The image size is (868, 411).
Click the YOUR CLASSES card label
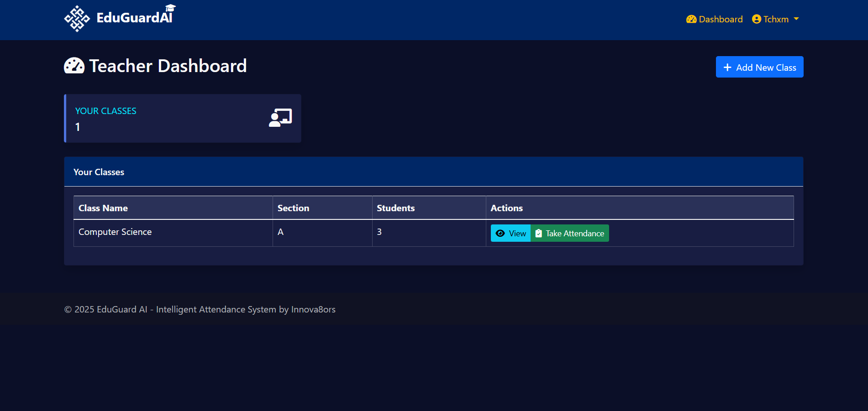(x=105, y=111)
